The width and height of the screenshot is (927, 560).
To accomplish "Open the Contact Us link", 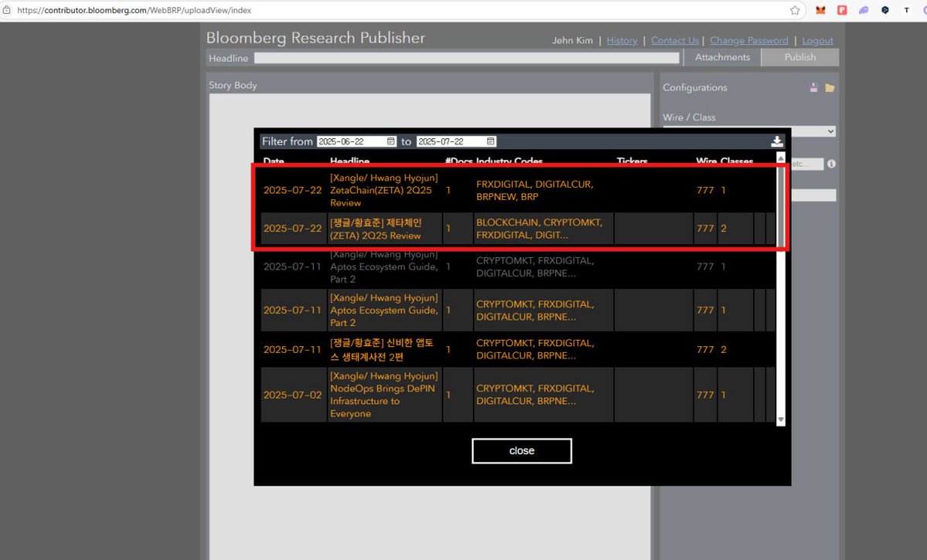I will pos(674,40).
